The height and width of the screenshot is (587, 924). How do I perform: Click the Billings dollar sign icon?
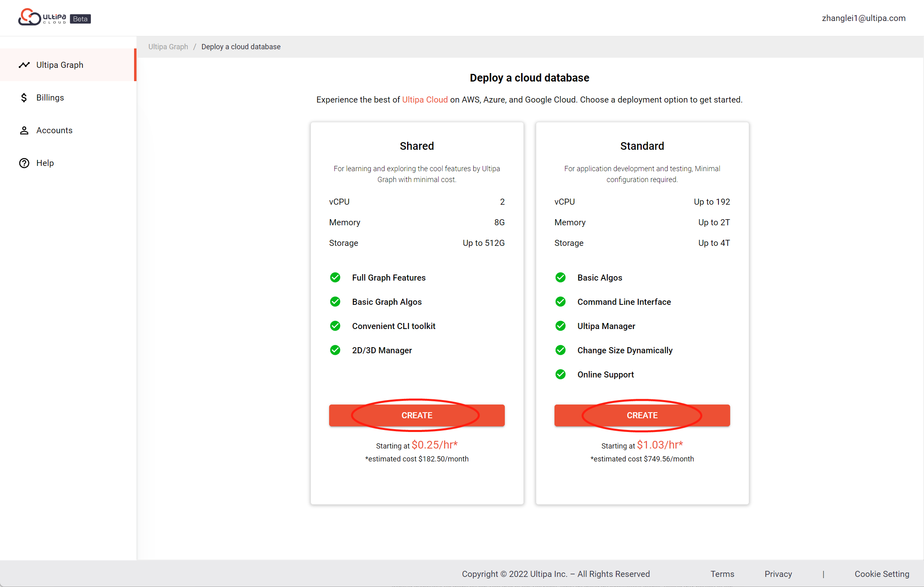24,98
